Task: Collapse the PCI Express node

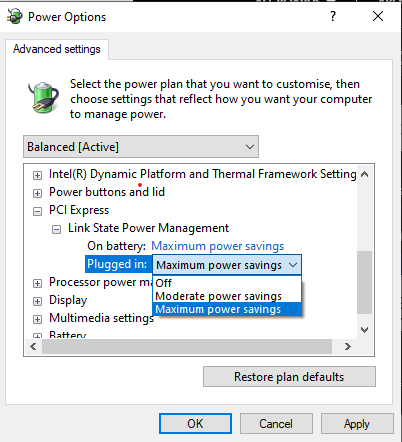Action: (37, 211)
